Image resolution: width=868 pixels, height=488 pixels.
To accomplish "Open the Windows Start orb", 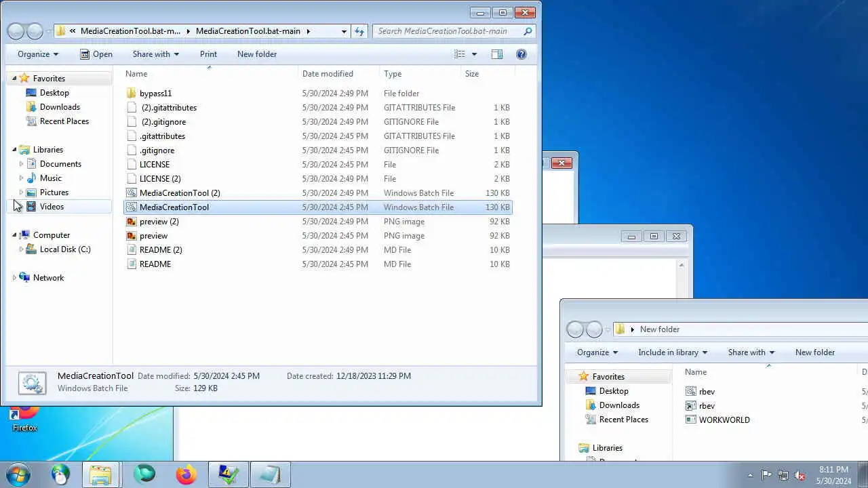I will click(x=18, y=474).
